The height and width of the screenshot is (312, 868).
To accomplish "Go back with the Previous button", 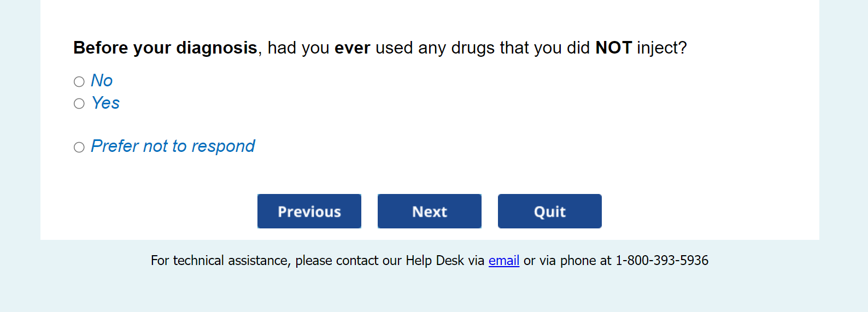I will point(309,211).
